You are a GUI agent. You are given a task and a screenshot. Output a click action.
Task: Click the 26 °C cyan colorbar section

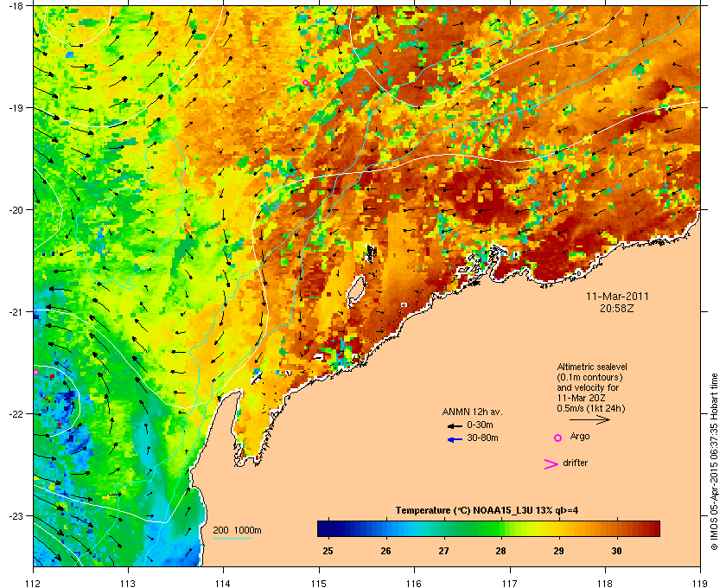pos(385,528)
